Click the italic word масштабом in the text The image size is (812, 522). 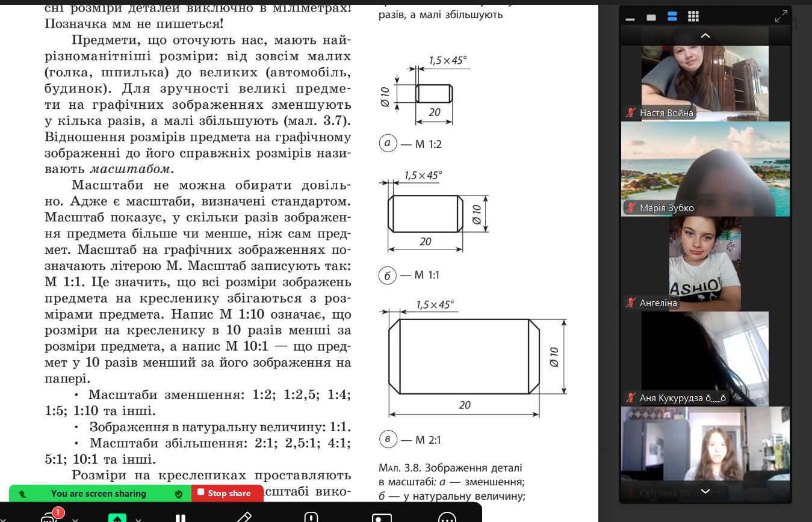click(129, 170)
